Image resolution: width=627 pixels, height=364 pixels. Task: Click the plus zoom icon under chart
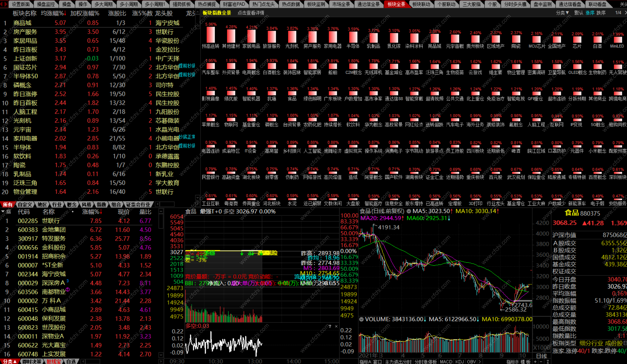[535, 362]
